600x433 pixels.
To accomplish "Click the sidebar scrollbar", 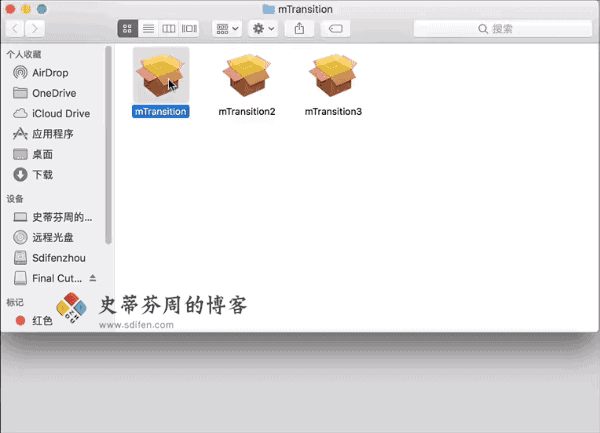I will (108, 145).
